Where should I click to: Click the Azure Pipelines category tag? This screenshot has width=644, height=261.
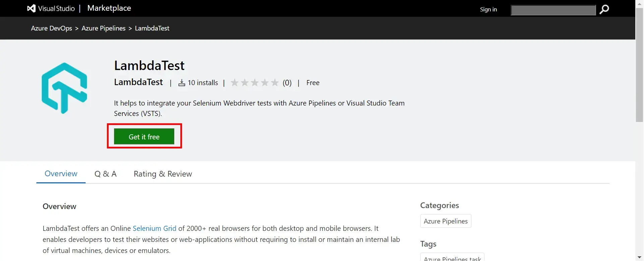point(446,221)
